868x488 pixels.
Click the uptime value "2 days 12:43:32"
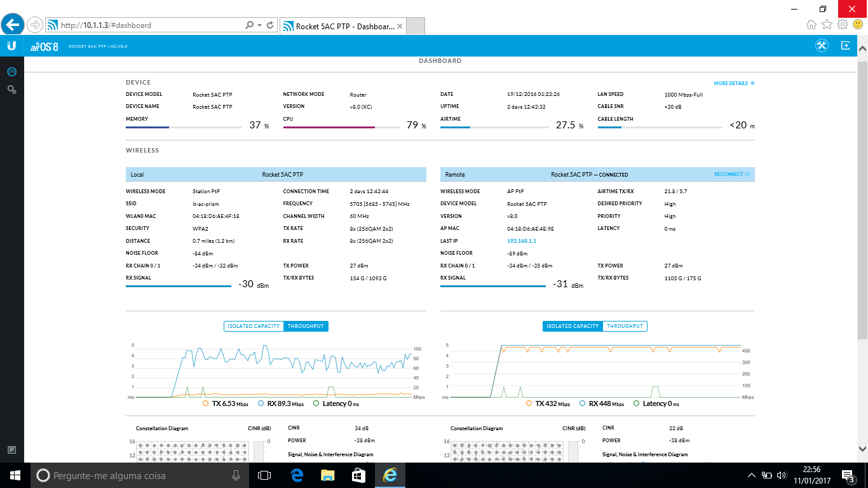[x=526, y=107]
